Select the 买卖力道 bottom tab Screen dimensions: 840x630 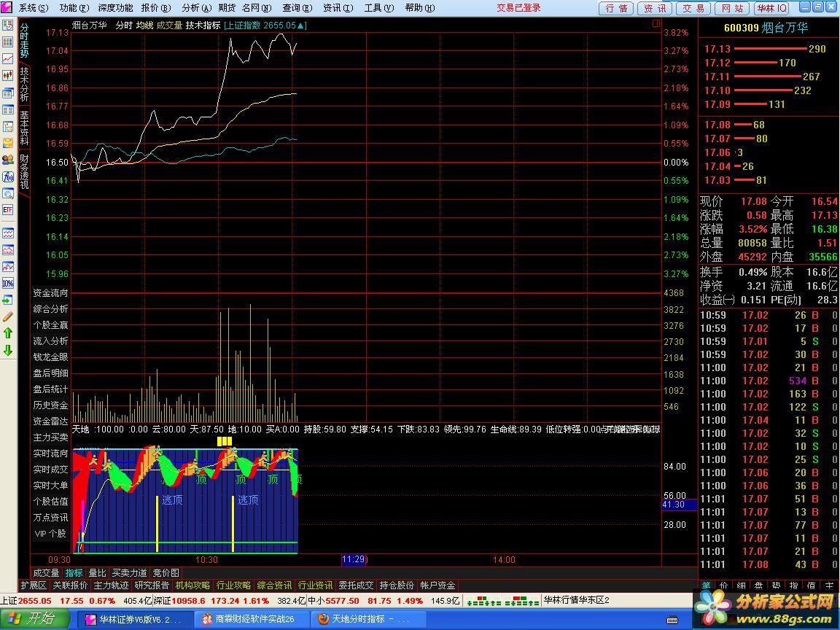pyautogui.click(x=129, y=572)
